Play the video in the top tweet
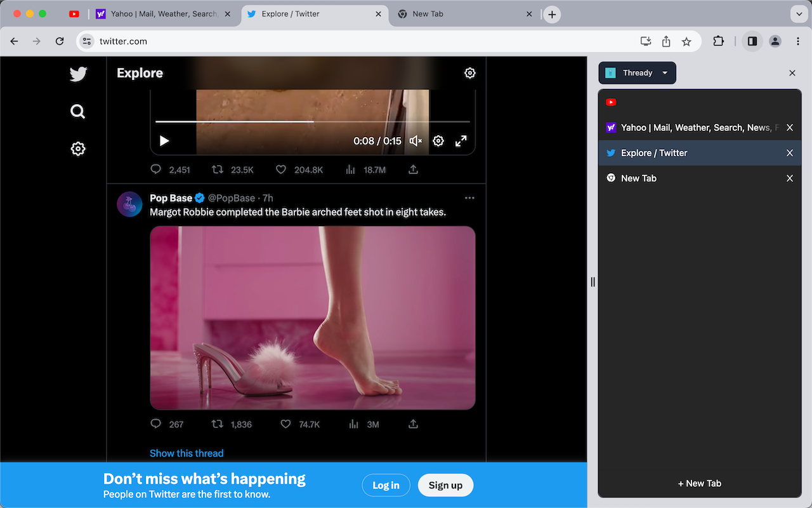Image resolution: width=812 pixels, height=508 pixels. 164,141
